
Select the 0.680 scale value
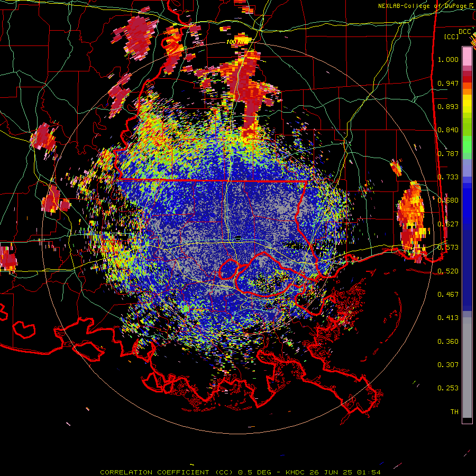[x=448, y=200]
